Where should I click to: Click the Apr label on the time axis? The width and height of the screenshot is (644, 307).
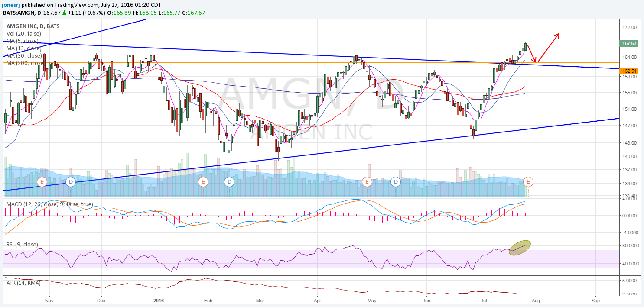[x=317, y=300]
